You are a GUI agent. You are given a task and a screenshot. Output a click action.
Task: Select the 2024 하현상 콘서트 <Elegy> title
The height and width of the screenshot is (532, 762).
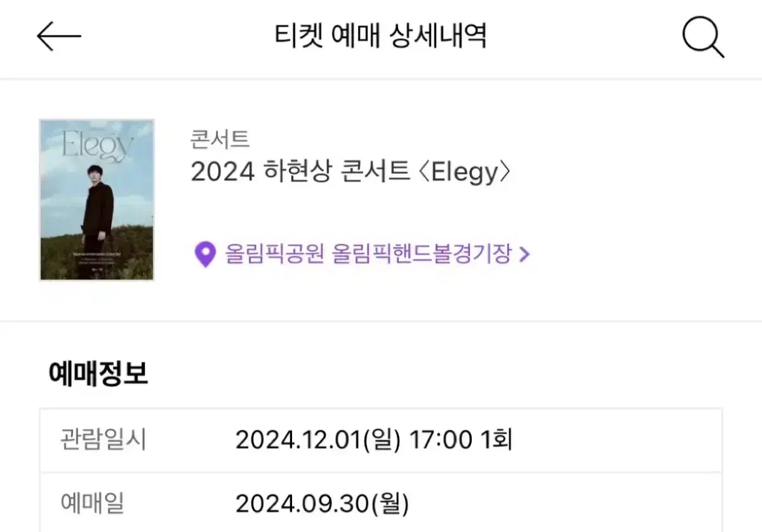click(351, 172)
